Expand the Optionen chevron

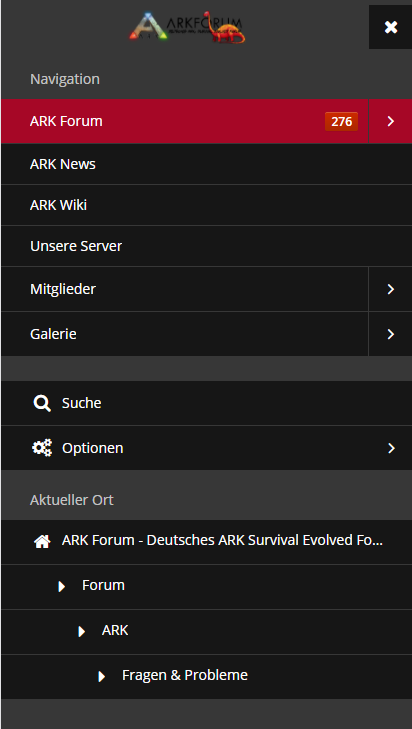[391, 448]
